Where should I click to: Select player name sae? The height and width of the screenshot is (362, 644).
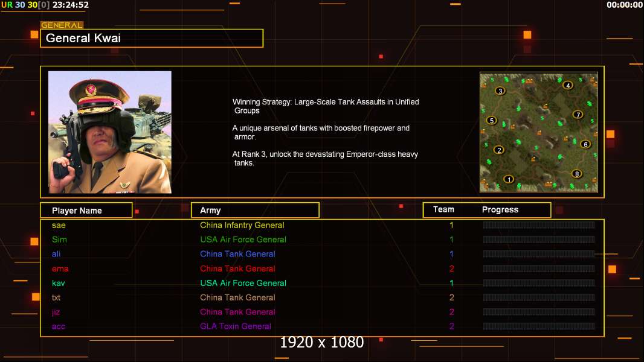pos(59,225)
